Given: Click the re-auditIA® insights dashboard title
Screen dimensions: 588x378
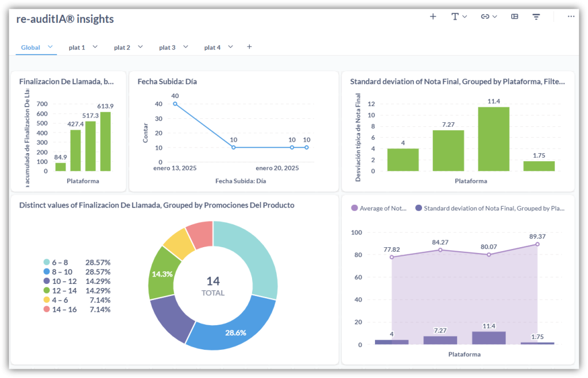Looking at the screenshot, I should coord(65,19).
